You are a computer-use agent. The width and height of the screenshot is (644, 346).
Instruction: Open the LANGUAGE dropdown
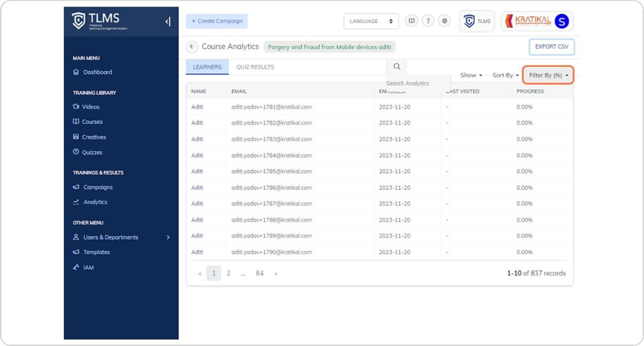[371, 21]
